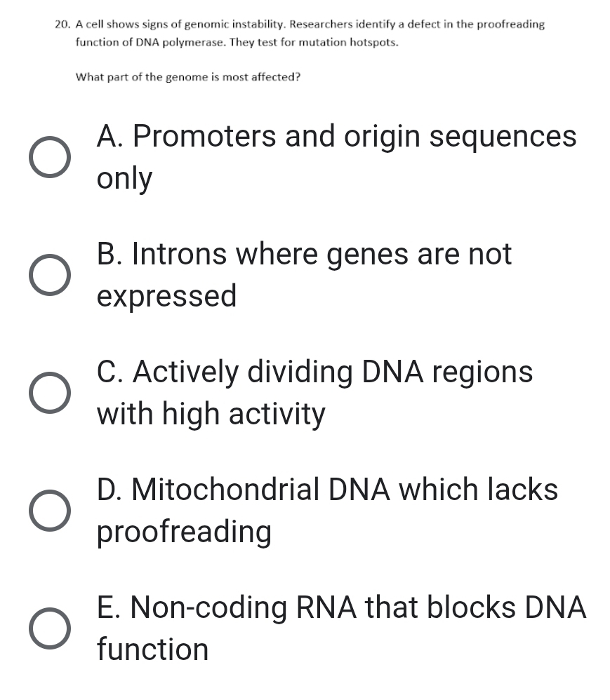This screenshot has height=700, width=610.
Task: Choose answer 'Mitochondrial DNA which lacks proofreading'
Action: 327,511
